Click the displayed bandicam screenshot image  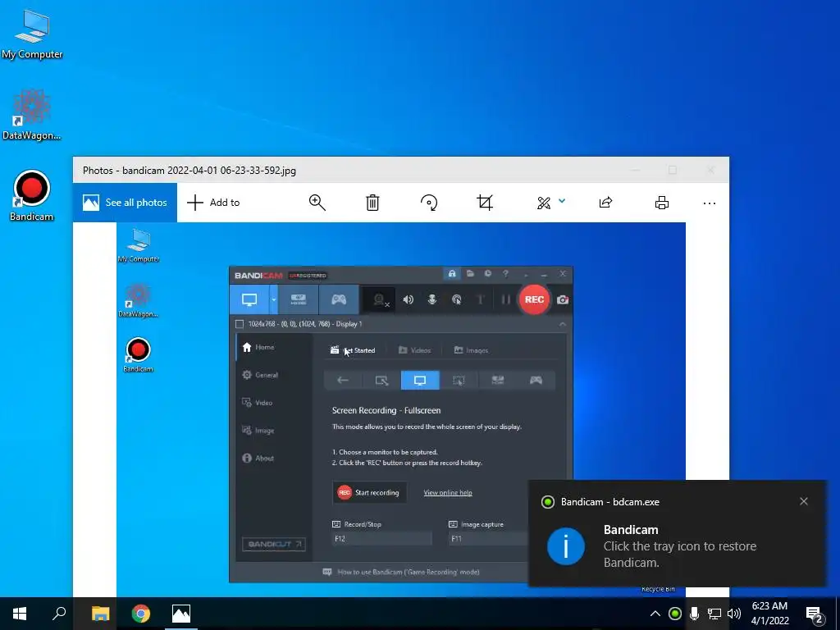pos(400,409)
